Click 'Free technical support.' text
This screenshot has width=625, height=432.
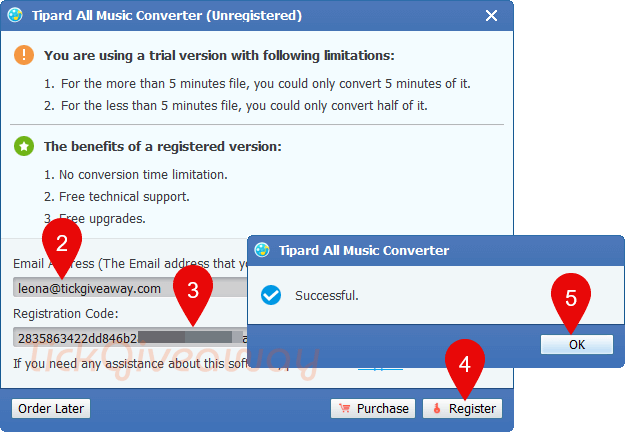pos(116,196)
